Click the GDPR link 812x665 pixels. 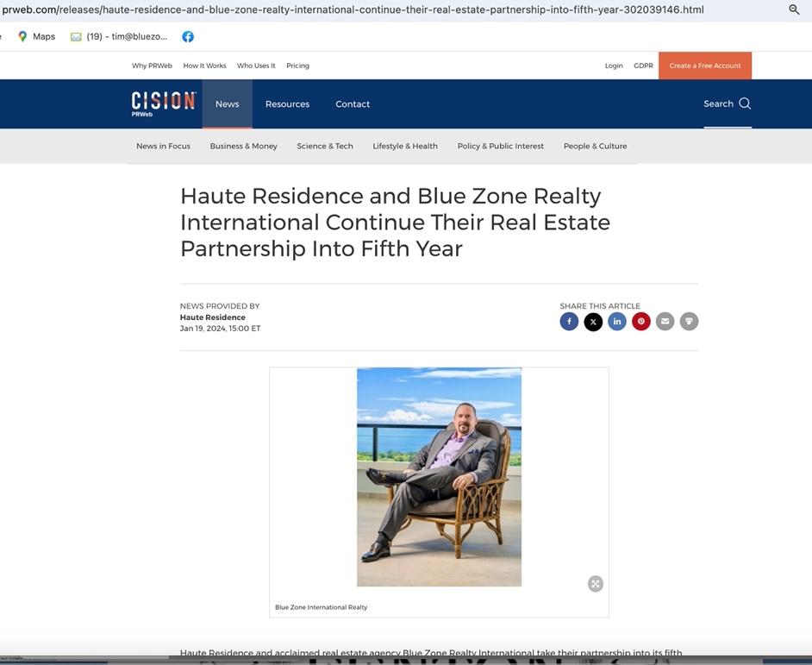(x=643, y=66)
